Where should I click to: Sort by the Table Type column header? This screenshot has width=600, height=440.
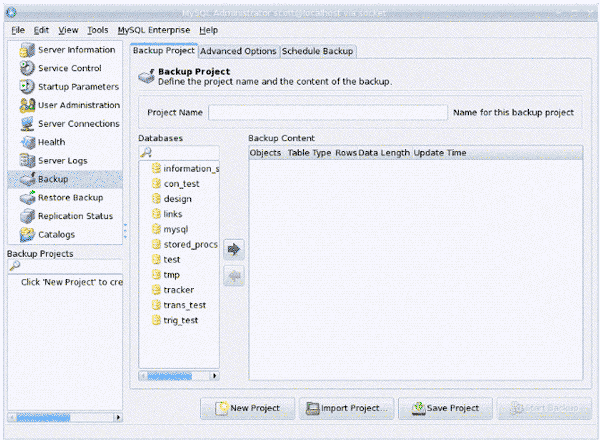click(309, 153)
